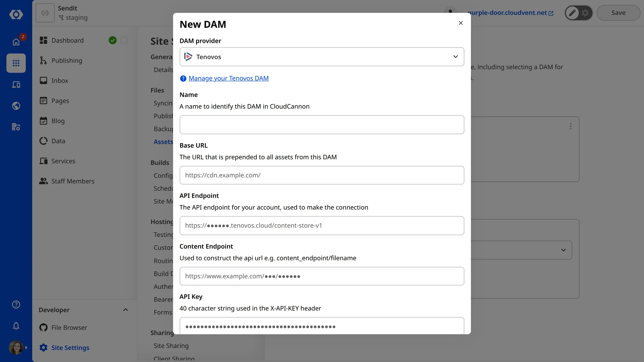Click the Staff Members people icon
The height and width of the screenshot is (362, 644).
pos(43,181)
